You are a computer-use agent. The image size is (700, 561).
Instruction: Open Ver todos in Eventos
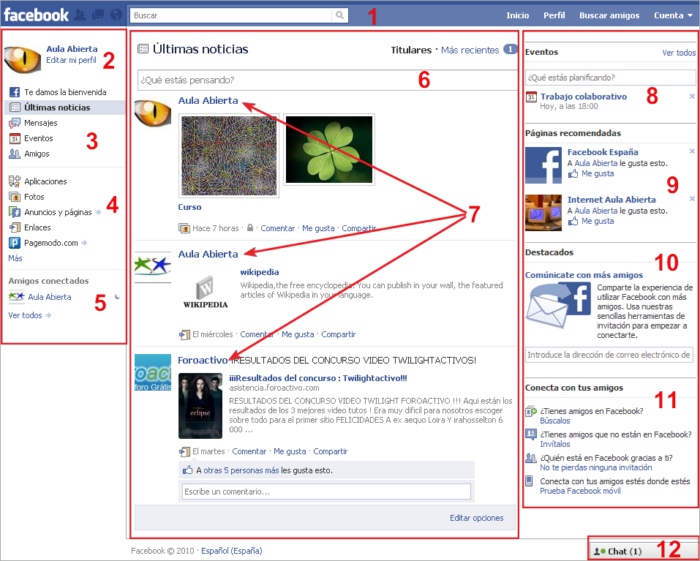tap(678, 53)
